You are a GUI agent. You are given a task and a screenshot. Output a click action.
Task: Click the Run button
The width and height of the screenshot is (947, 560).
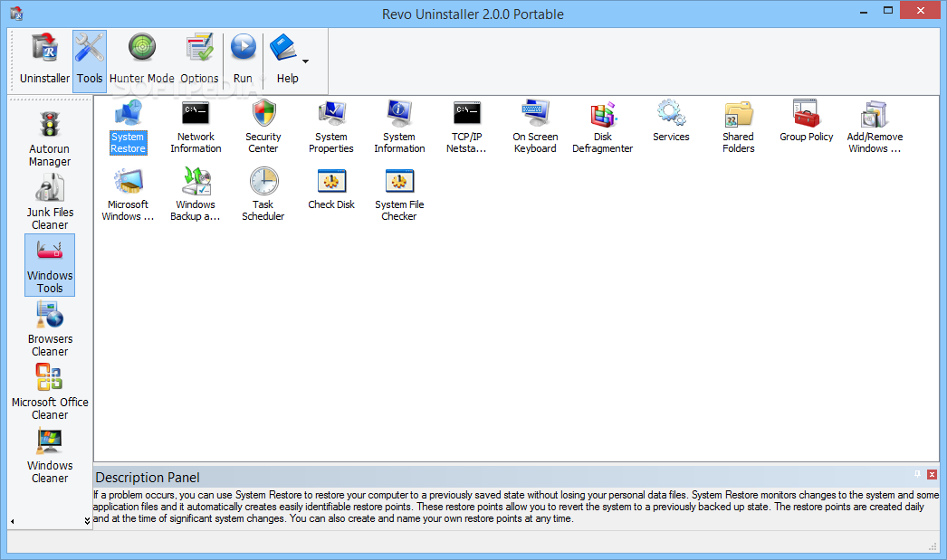click(x=243, y=61)
